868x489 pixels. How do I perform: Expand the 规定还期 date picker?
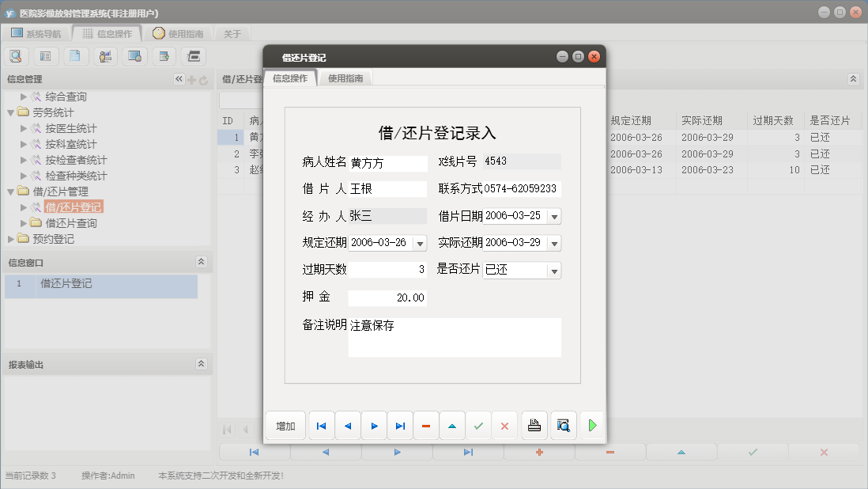(419, 243)
